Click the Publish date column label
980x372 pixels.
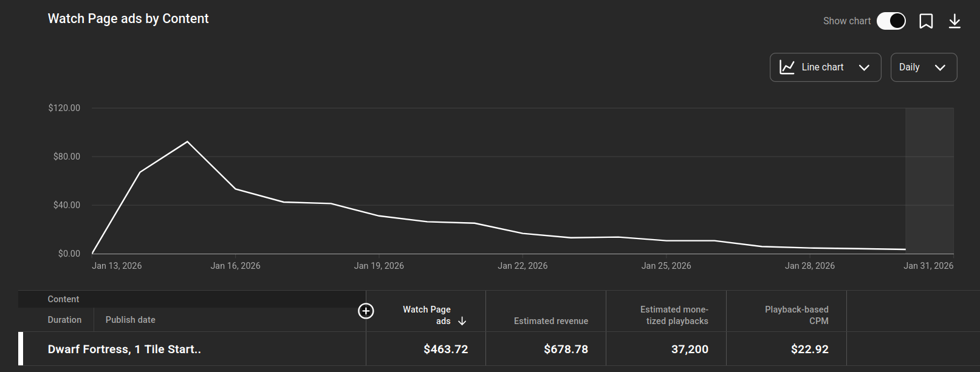130,320
